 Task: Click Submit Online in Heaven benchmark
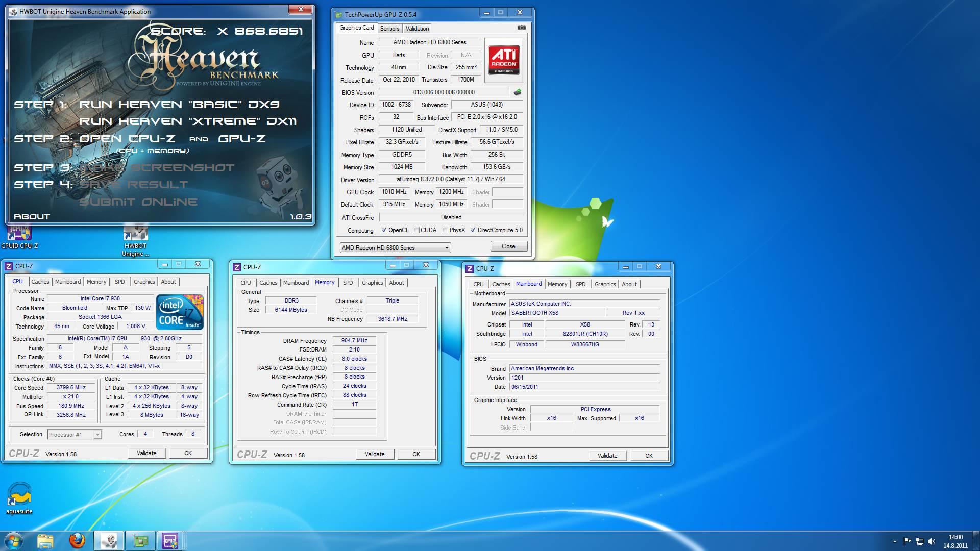pos(138,202)
